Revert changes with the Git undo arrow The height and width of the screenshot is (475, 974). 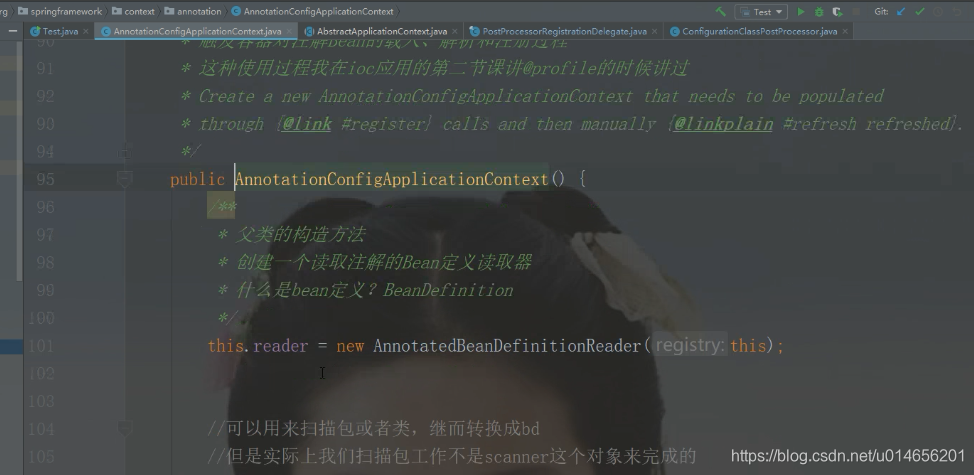click(957, 12)
